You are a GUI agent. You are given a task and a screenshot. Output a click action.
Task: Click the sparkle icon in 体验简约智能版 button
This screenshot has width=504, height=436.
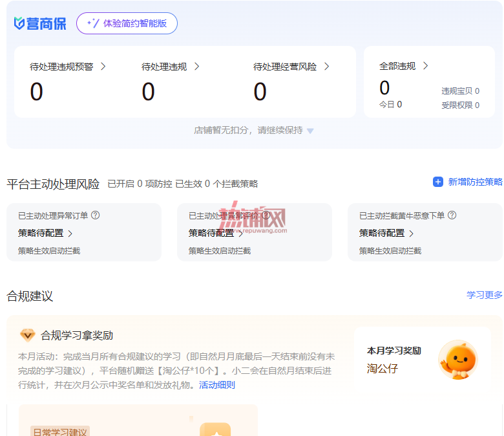tap(93, 23)
